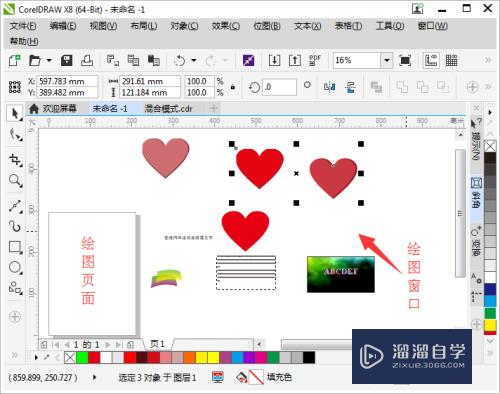500x394 pixels.
Task: Expand the coordinates flyout arrow in status bar
Action: point(94,377)
